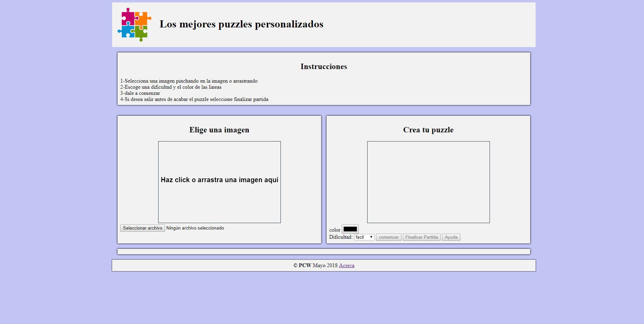Click the pink puzzle piece in the logo
Screen dimensions: 644x324
pos(128,18)
